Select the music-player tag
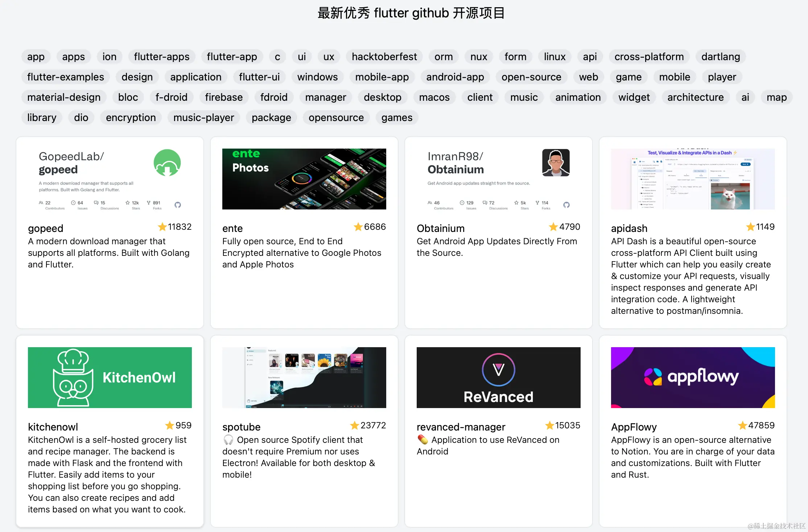This screenshot has height=532, width=808. tap(203, 117)
